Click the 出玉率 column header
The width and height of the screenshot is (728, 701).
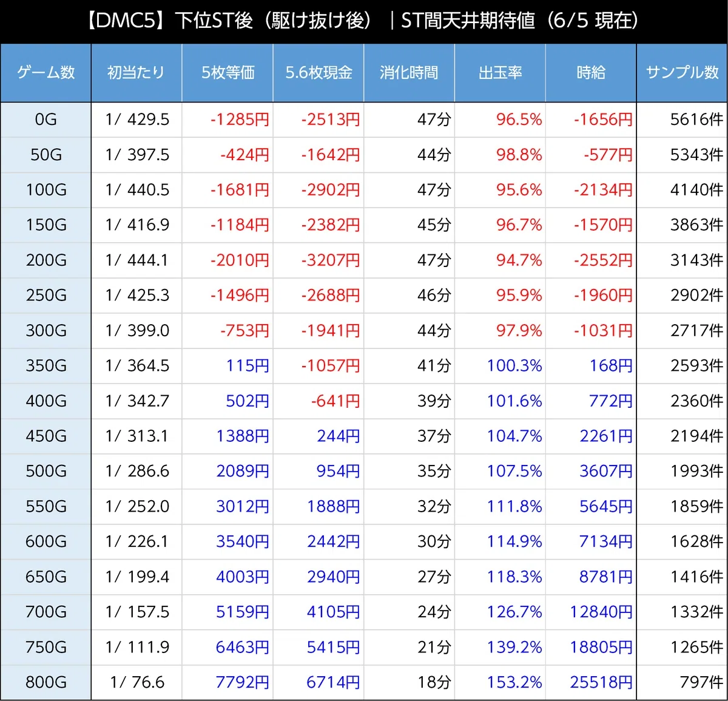[500, 73]
